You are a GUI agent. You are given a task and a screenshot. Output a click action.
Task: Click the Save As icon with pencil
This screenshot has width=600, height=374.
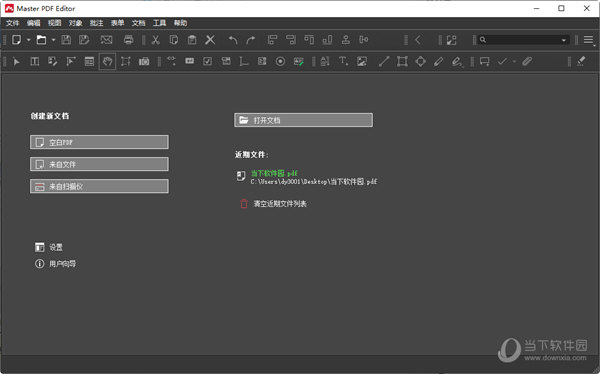[84, 40]
